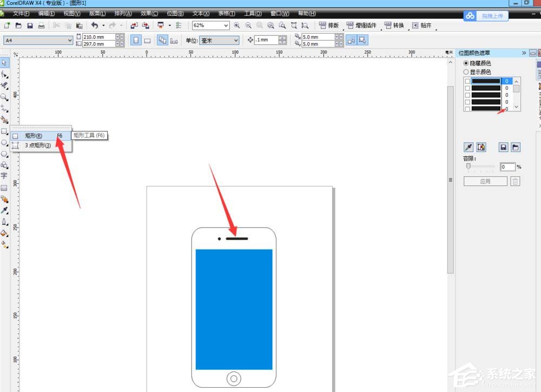Save the color mask using the disk icon
Image resolution: width=541 pixels, height=392 pixels.
click(x=503, y=147)
